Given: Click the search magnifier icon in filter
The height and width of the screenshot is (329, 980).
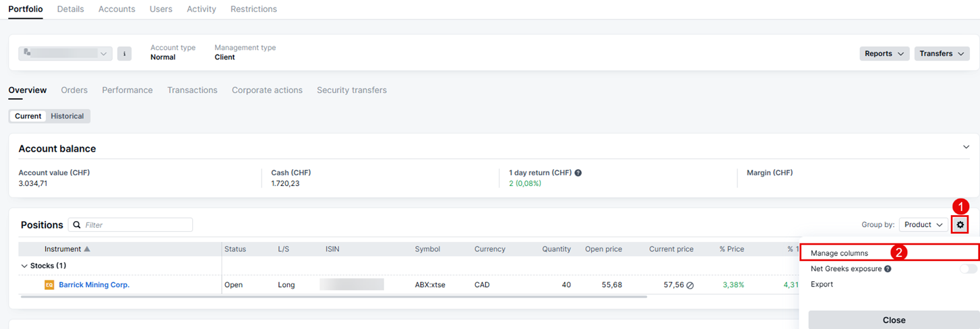Looking at the screenshot, I should (77, 225).
